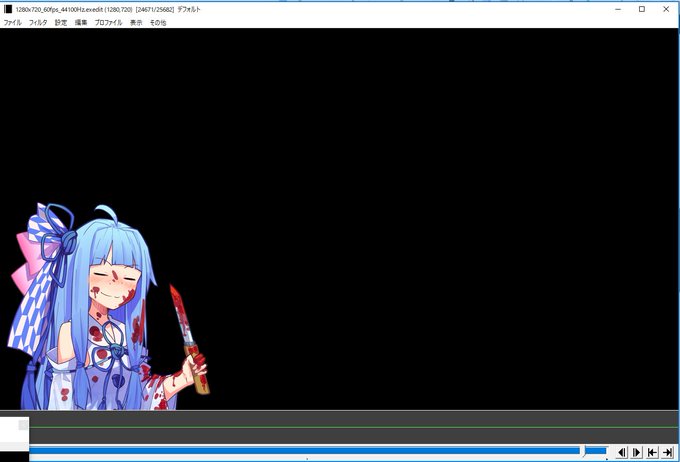Open the フィルタ menu

click(x=38, y=23)
